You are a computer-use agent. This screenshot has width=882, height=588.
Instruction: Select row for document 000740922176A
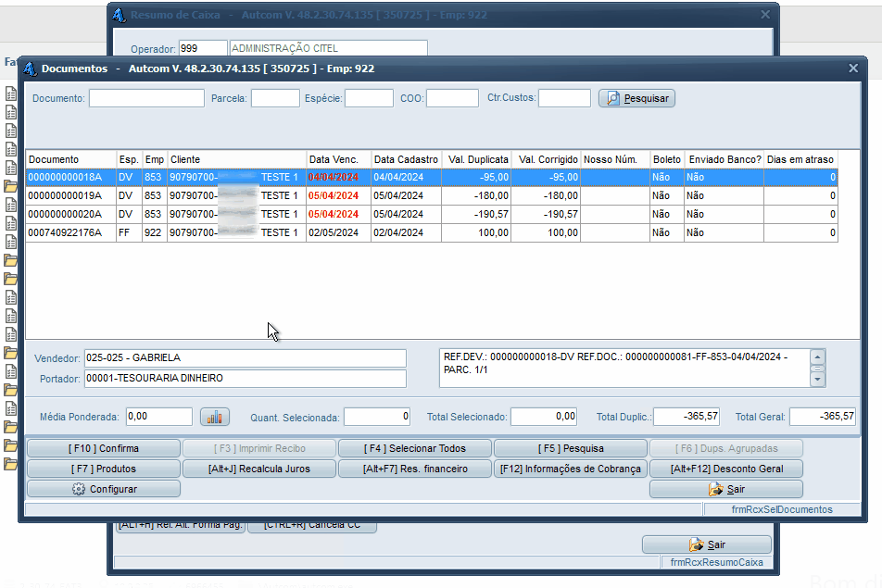432,232
